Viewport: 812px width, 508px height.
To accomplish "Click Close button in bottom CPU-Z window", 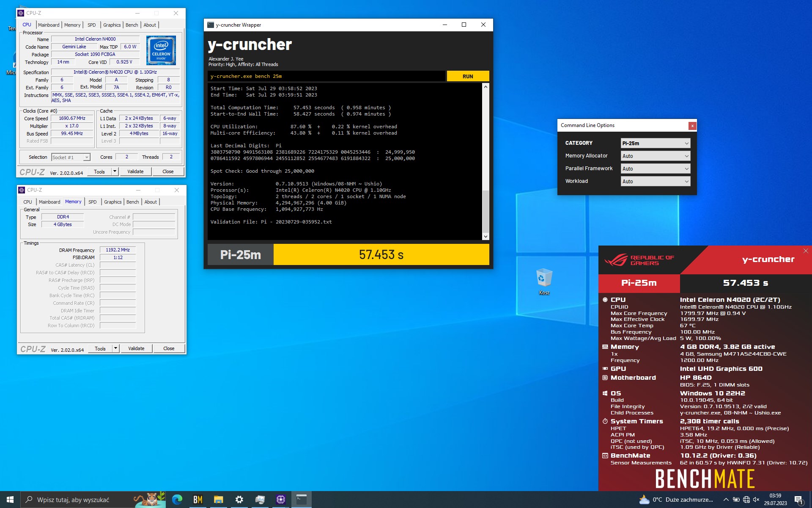I will point(169,348).
